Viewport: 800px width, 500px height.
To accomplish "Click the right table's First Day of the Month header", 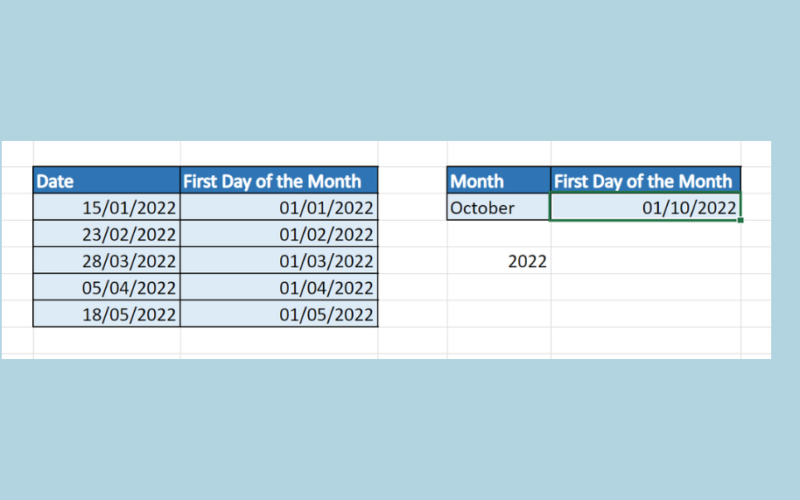I will pos(645,181).
